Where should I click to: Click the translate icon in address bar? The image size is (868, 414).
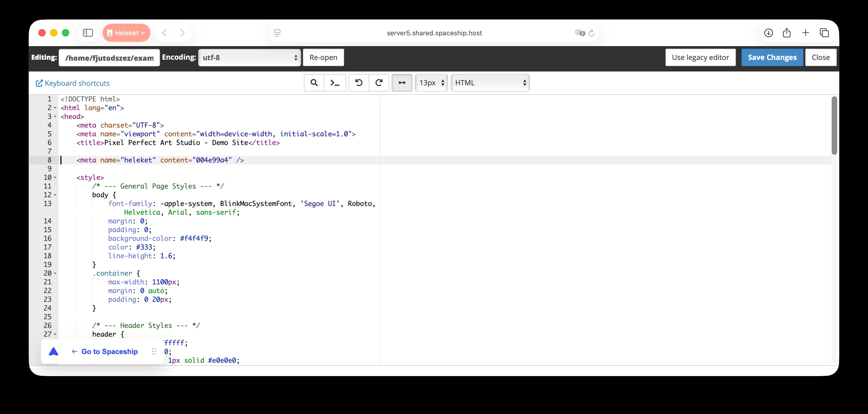[x=580, y=33]
